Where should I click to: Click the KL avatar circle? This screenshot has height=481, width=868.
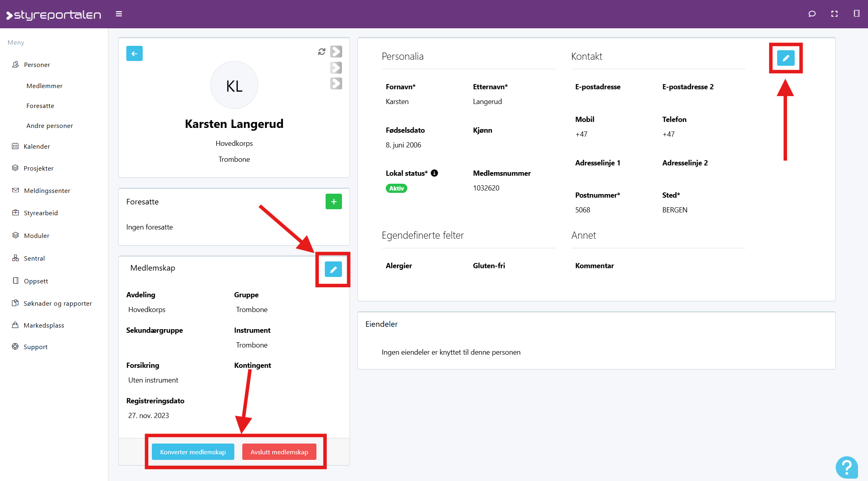pos(234,85)
